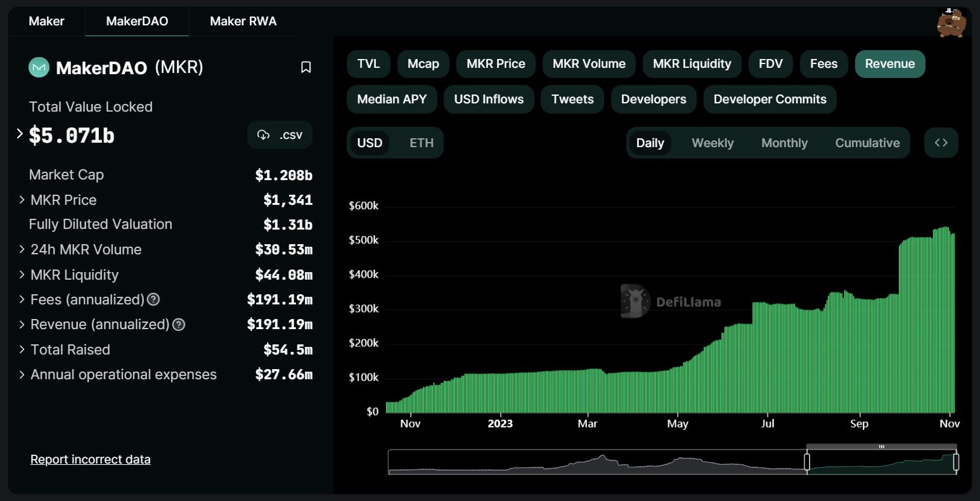Click the embed chart code icon

point(941,143)
